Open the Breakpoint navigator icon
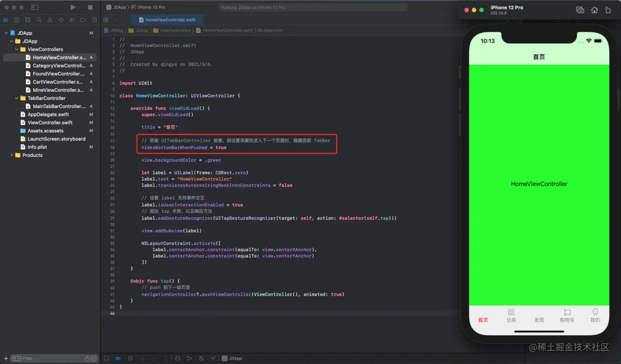Viewport: 621px width, 364px height. (x=83, y=20)
